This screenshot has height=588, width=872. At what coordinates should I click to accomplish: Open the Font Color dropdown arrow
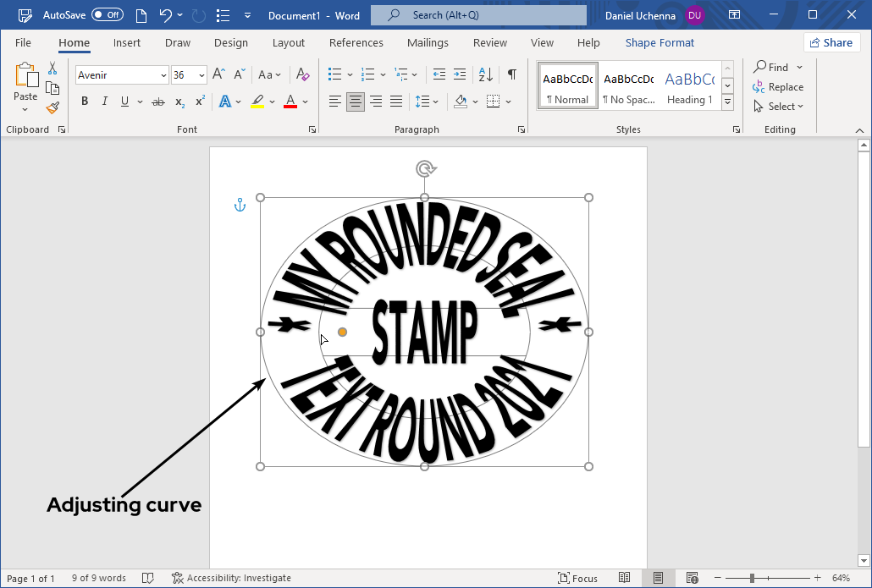[306, 102]
